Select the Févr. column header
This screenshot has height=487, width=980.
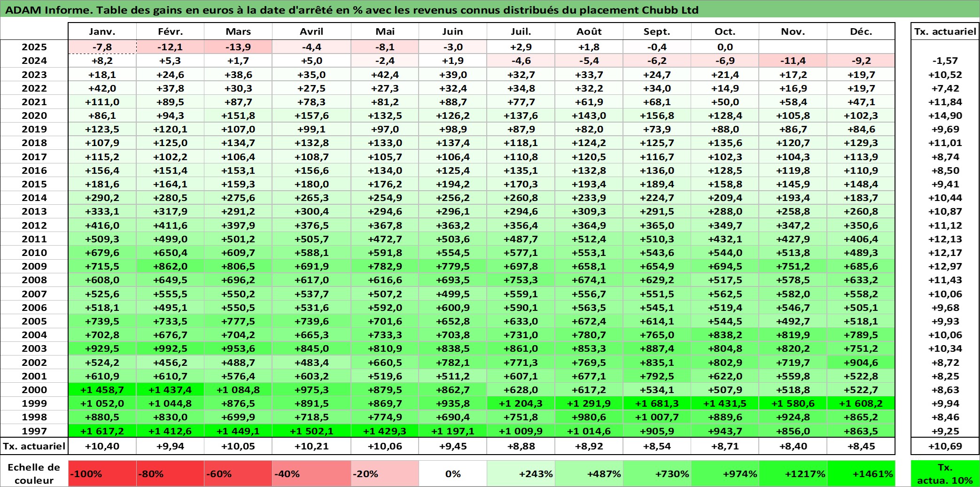click(170, 31)
